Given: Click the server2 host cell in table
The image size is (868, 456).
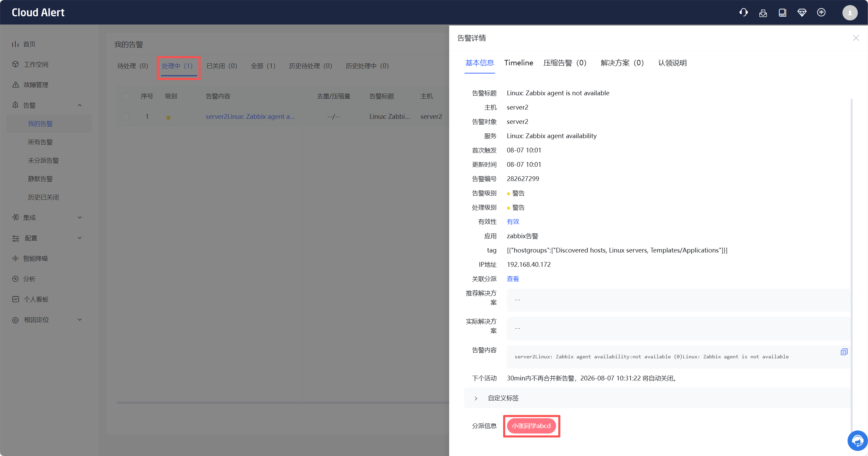Looking at the screenshot, I should point(431,116).
